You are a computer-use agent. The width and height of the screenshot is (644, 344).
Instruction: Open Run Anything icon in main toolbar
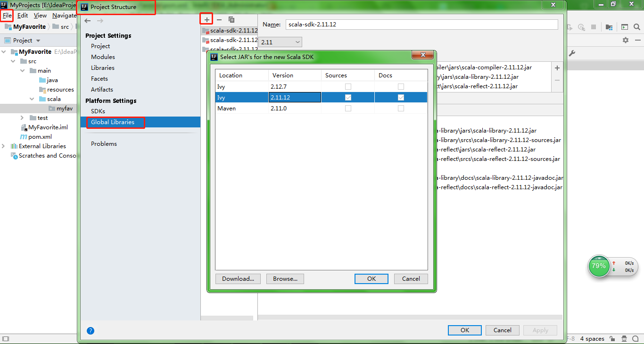624,27
